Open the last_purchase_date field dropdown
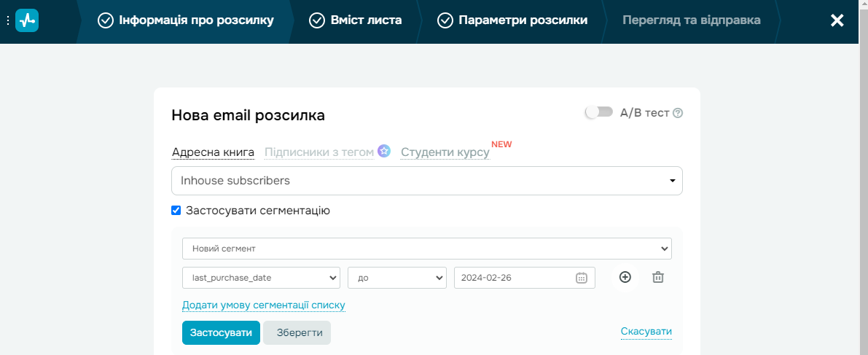The width and height of the screenshot is (868, 355). (262, 278)
